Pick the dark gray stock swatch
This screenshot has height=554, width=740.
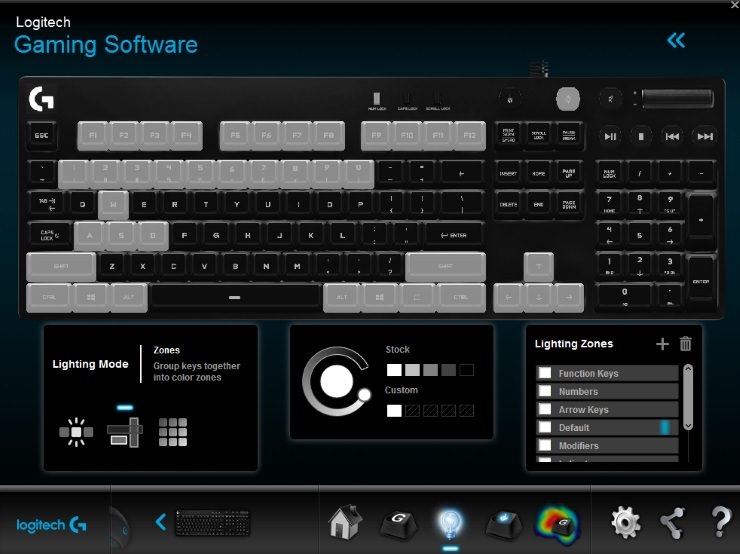448,370
